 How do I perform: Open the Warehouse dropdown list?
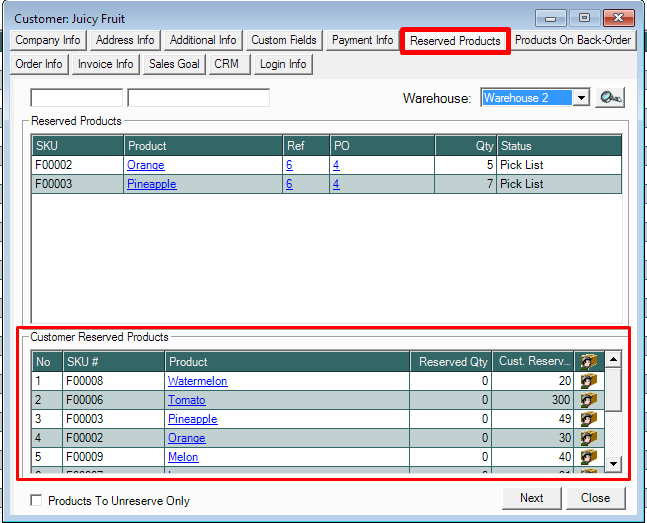tap(581, 98)
